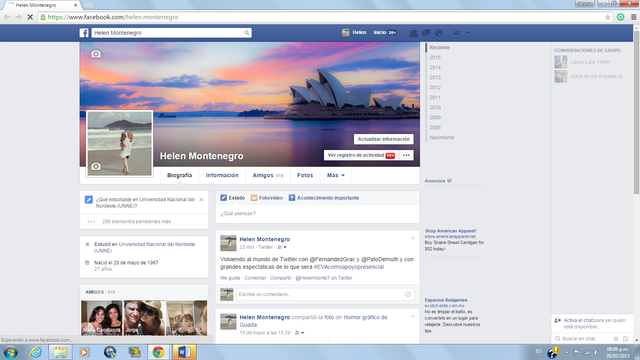Jump to 2008 in the timeline
This screenshot has width=640, height=360.
[x=435, y=128]
